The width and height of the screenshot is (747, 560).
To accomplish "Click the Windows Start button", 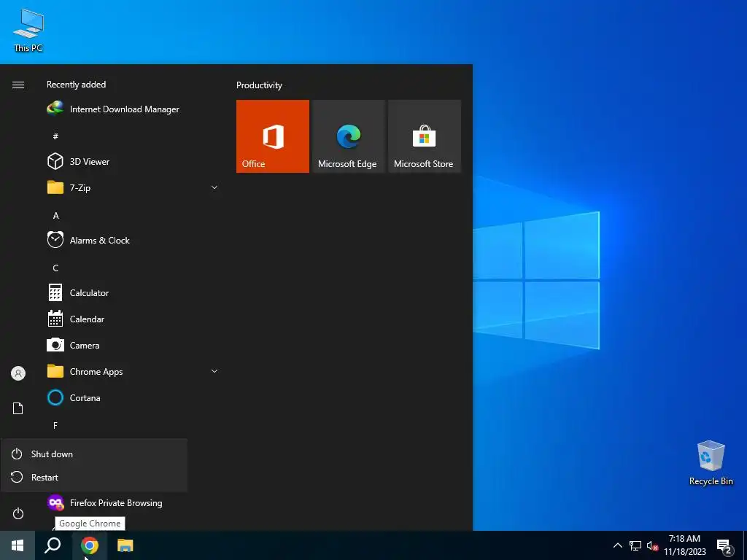I will pyautogui.click(x=18, y=545).
